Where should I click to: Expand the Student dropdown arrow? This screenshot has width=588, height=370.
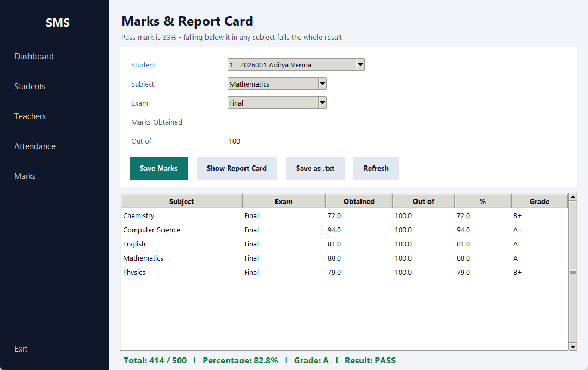pos(360,65)
